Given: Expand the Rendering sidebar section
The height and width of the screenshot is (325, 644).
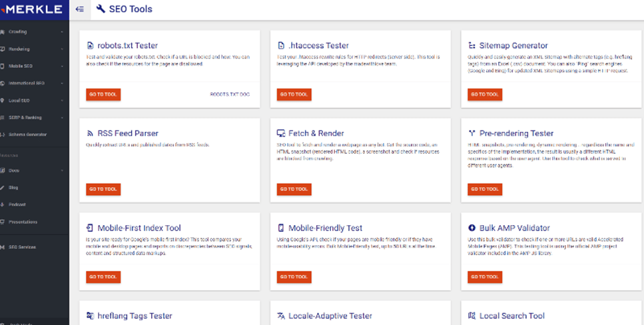Looking at the screenshot, I should tap(32, 49).
